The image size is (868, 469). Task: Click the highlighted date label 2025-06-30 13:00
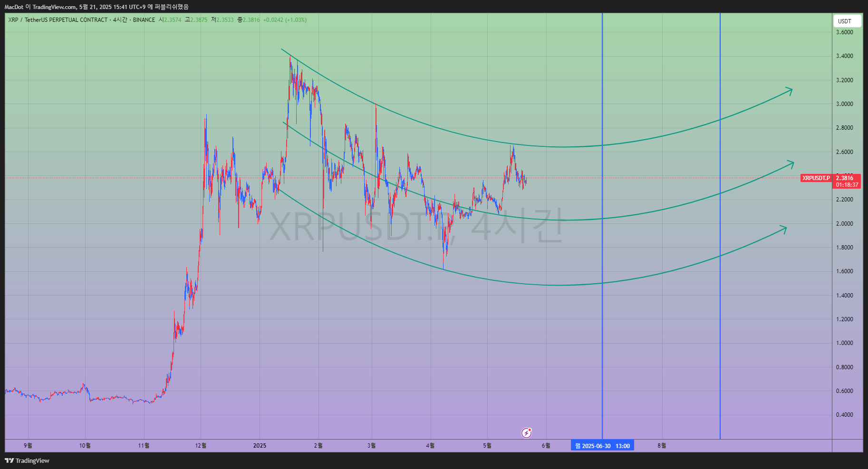click(x=602, y=446)
